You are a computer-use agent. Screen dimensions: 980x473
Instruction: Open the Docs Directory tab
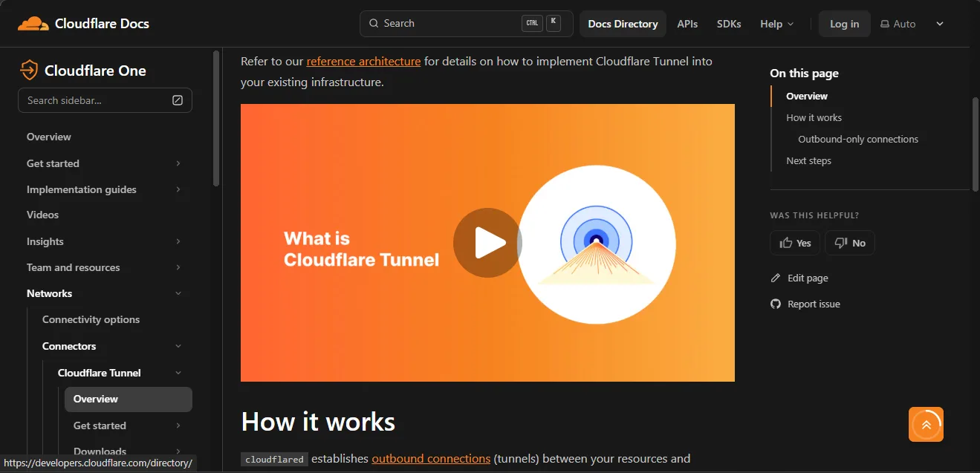623,24
